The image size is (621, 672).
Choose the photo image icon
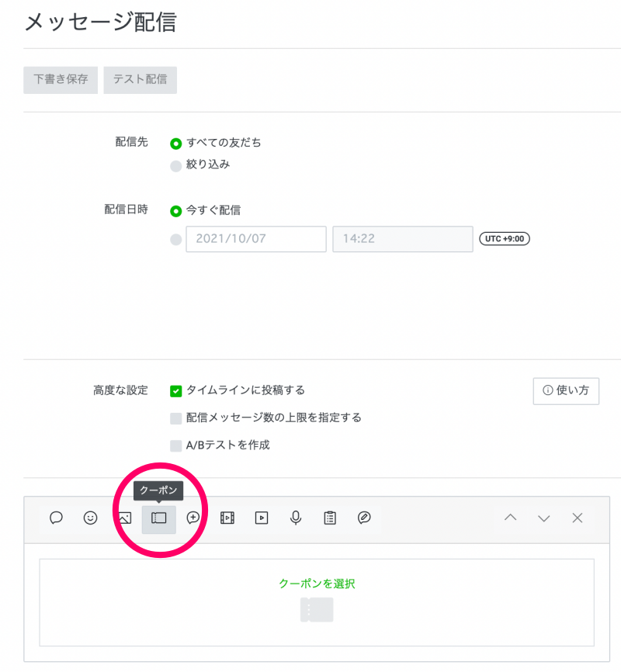tap(125, 518)
